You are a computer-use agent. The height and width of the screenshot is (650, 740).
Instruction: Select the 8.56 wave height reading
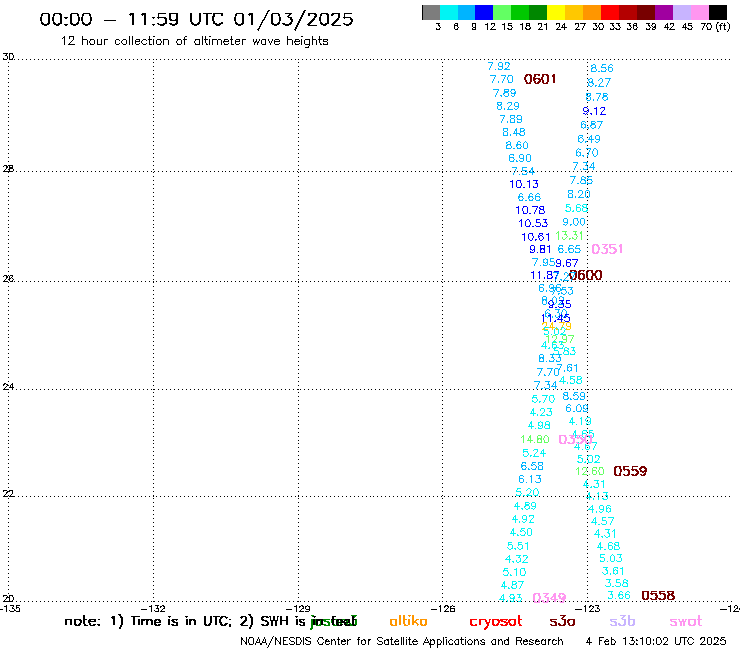pyautogui.click(x=602, y=68)
